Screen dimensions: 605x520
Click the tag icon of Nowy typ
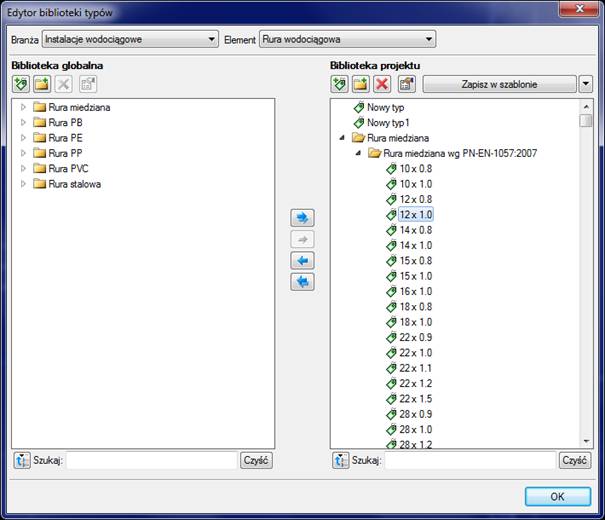359,107
